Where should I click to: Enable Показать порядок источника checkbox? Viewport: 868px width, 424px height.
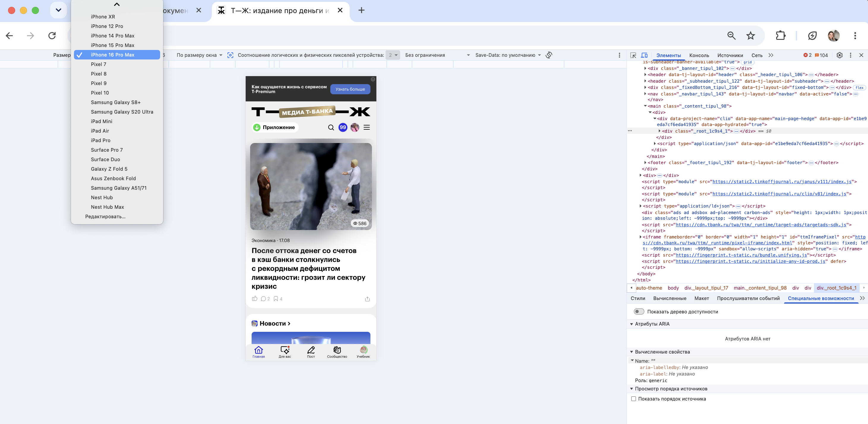(x=634, y=399)
